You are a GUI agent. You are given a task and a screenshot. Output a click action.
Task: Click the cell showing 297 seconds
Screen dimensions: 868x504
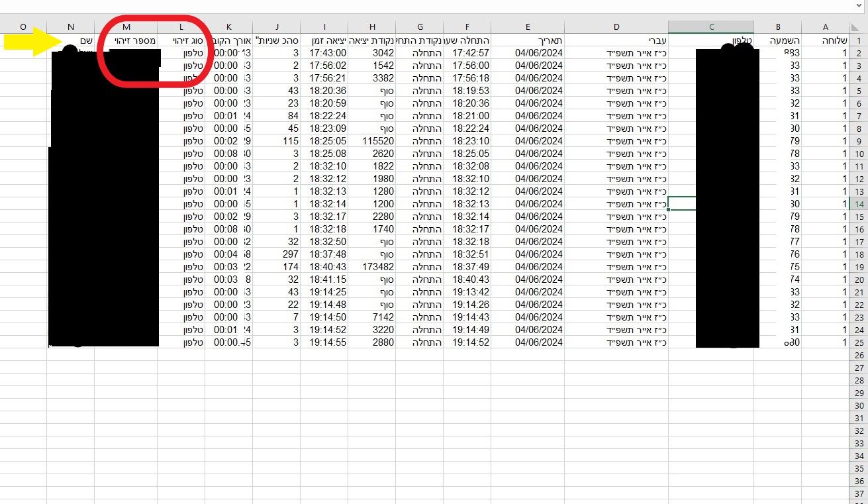coord(277,254)
